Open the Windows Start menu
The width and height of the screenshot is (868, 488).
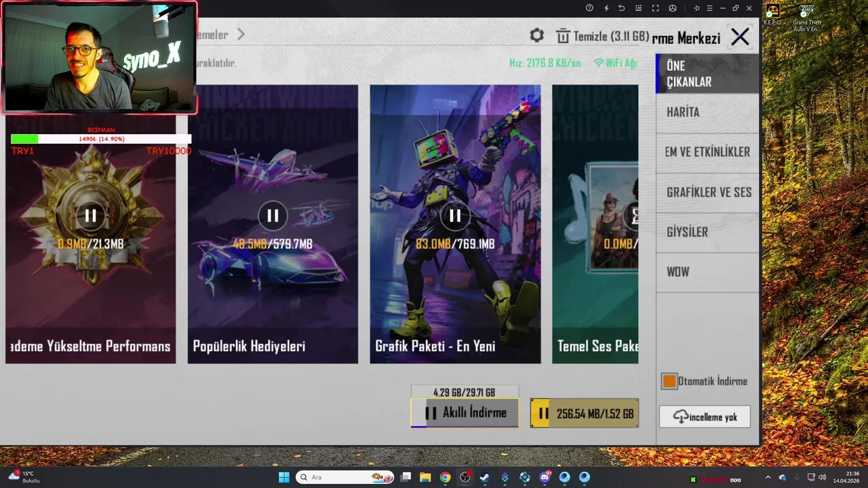coord(284,477)
